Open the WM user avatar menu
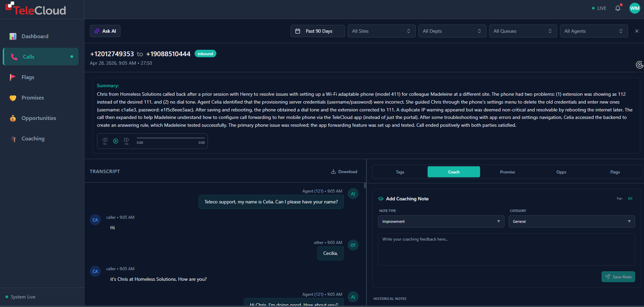 635,8
